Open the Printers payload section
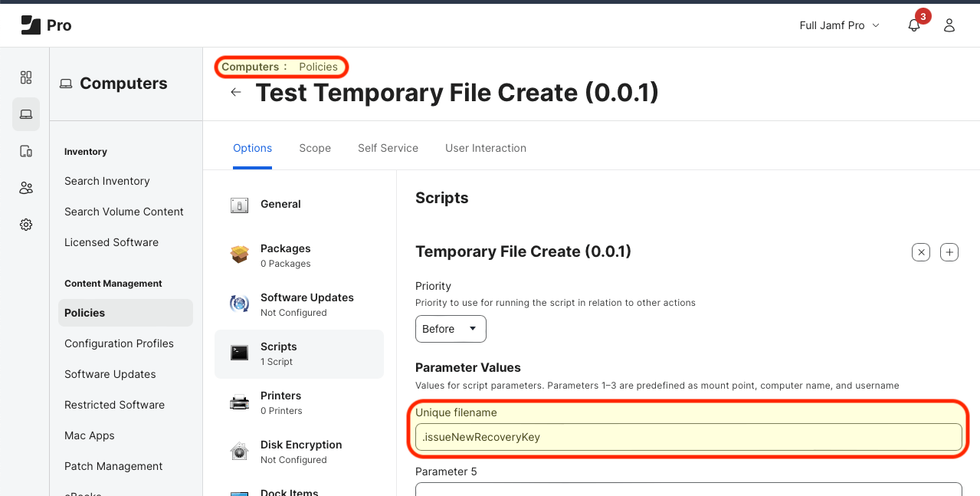Screen dimensions: 980x496 tap(299, 402)
